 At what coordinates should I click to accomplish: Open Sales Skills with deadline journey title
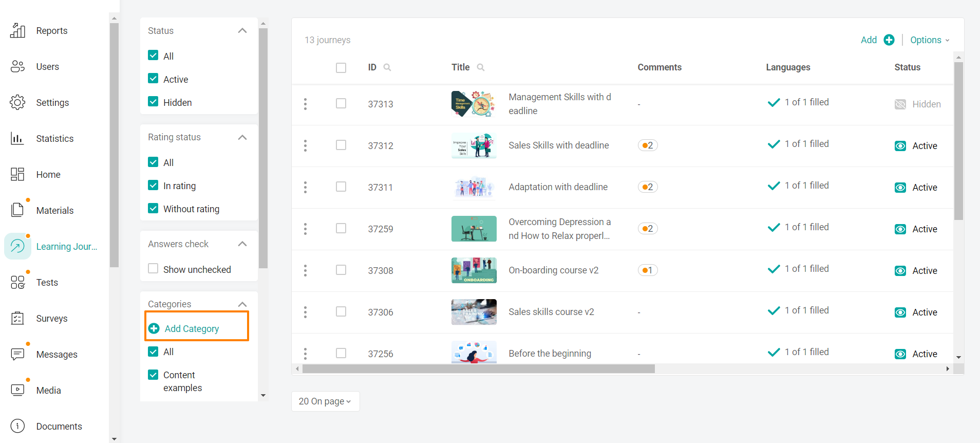559,145
